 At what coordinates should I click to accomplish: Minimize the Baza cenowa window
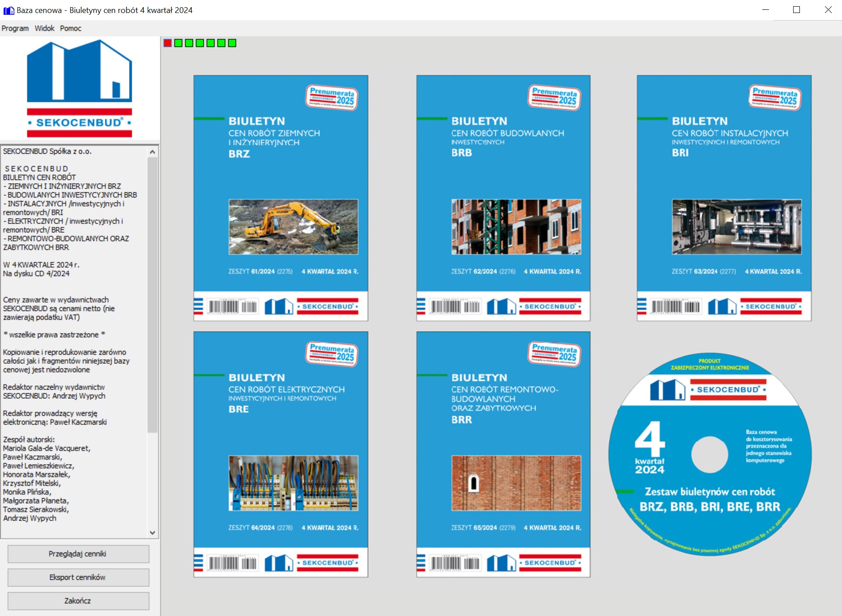click(765, 10)
